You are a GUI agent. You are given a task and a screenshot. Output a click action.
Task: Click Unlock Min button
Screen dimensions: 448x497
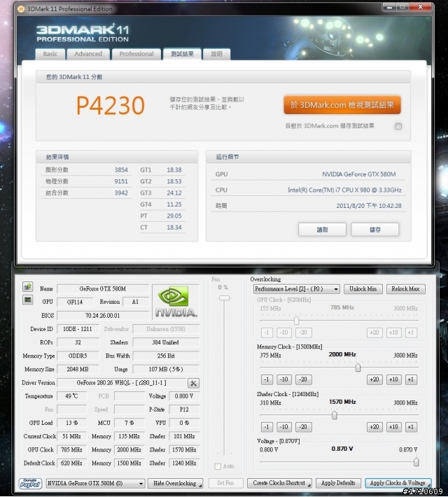[363, 289]
